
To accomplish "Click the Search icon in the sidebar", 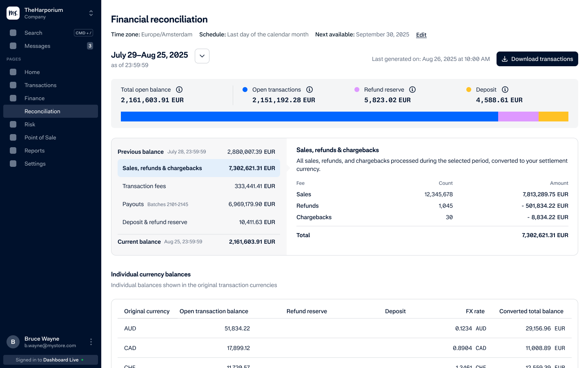I will tap(13, 33).
